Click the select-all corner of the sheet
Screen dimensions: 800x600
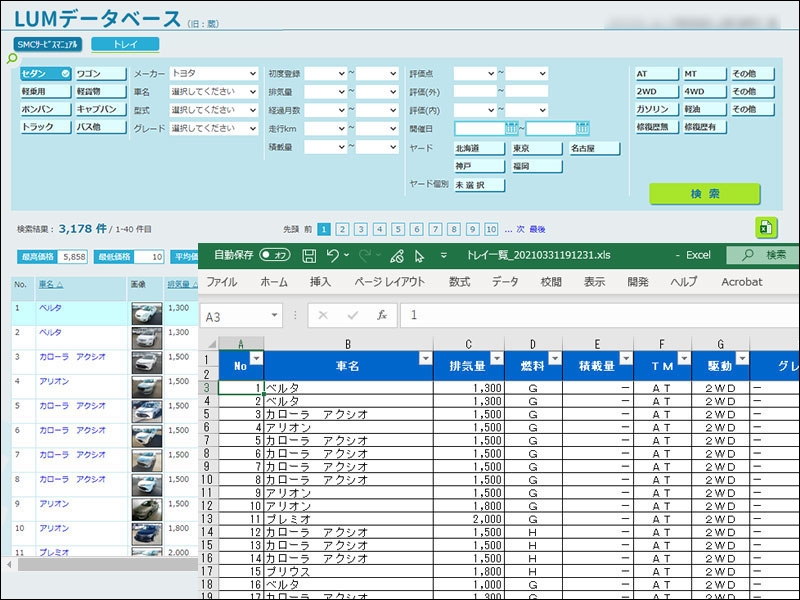click(210, 344)
